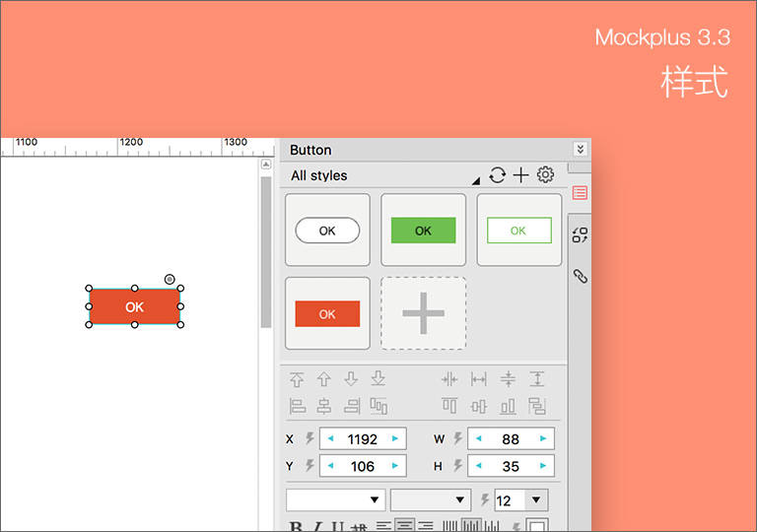Click the align top edges icon

[449, 406]
